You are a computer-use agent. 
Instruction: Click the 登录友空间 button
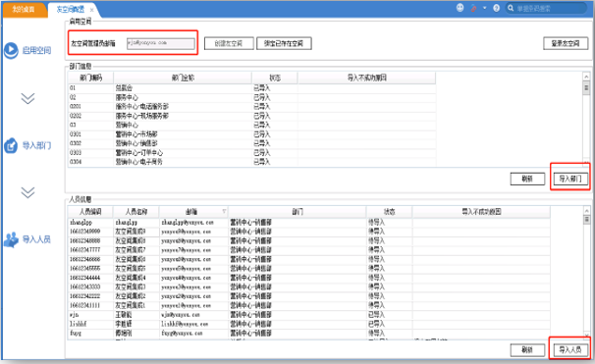tap(566, 43)
